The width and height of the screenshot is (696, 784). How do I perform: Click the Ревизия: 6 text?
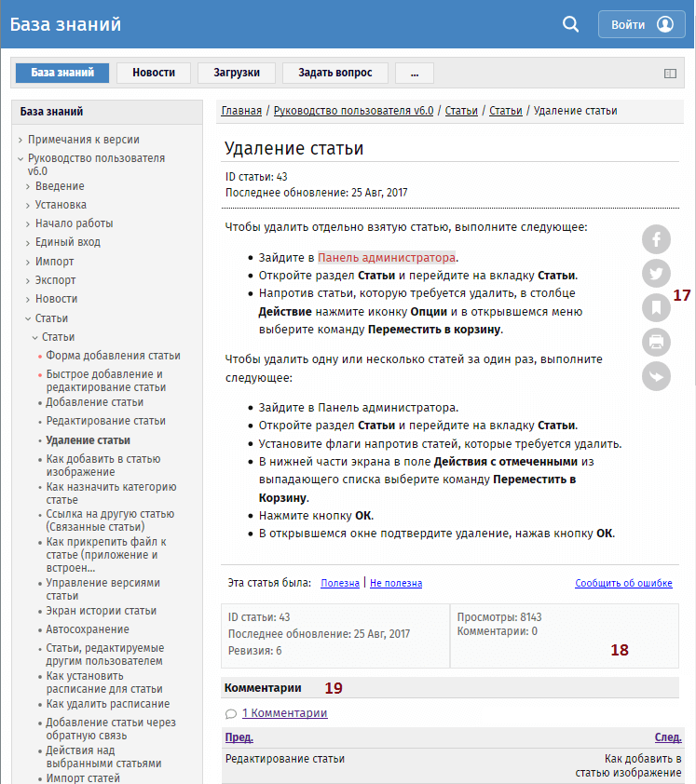tap(254, 651)
